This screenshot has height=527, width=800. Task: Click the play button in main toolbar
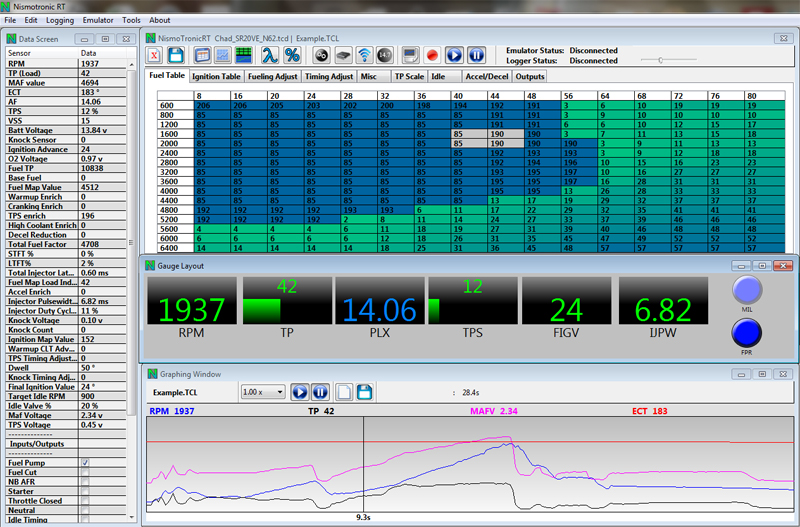coord(455,55)
